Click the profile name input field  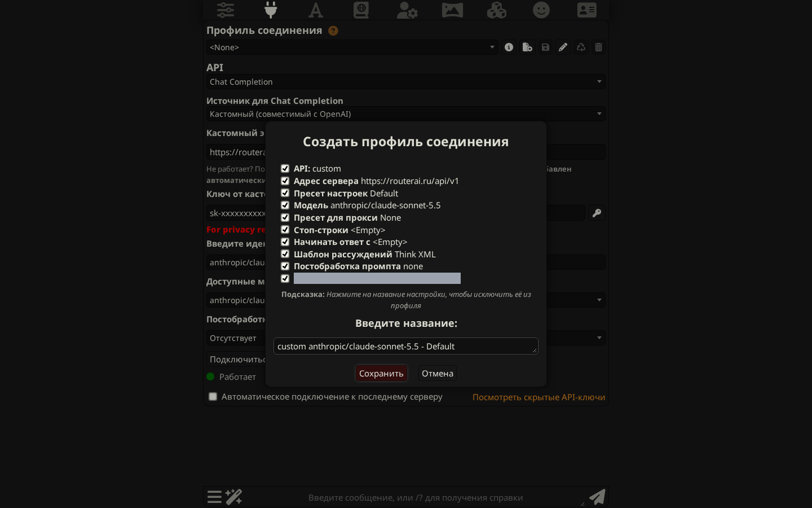pos(406,346)
